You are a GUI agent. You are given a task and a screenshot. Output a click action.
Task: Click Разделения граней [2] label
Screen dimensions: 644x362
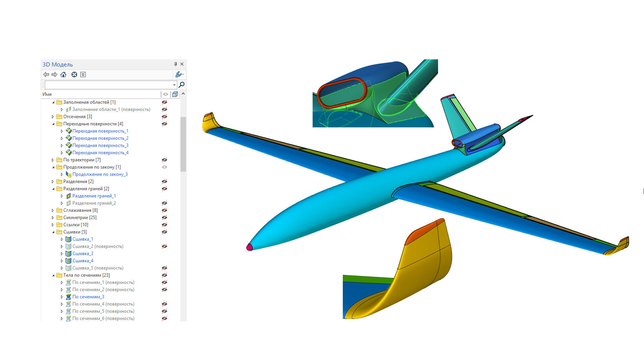[86, 189]
